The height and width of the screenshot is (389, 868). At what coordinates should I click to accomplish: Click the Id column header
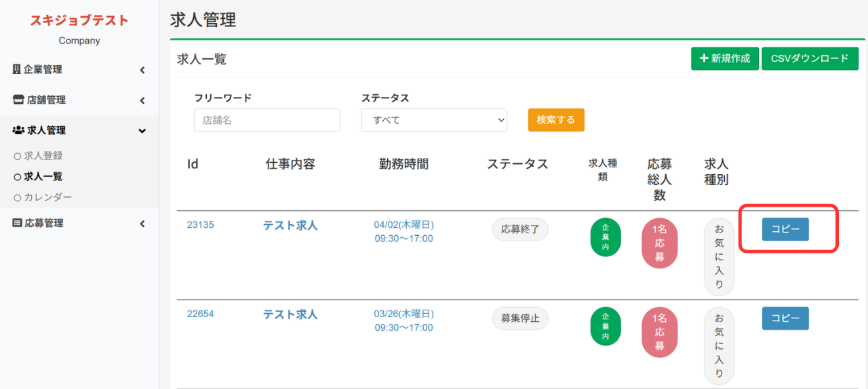(193, 164)
